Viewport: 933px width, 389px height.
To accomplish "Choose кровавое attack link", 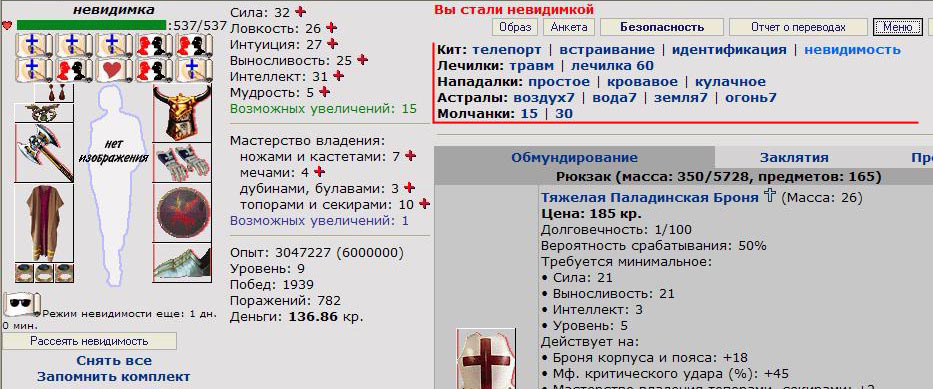I will (x=642, y=82).
